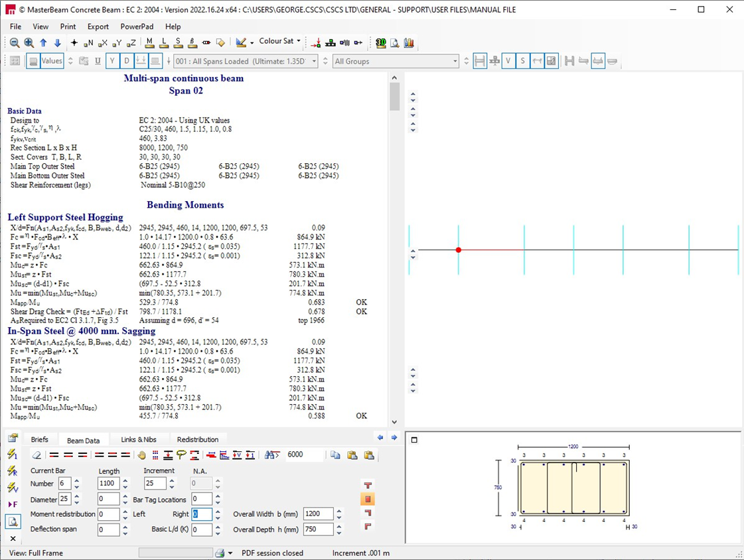Toggle the Y axis button
The image size is (744, 560).
(x=112, y=60)
